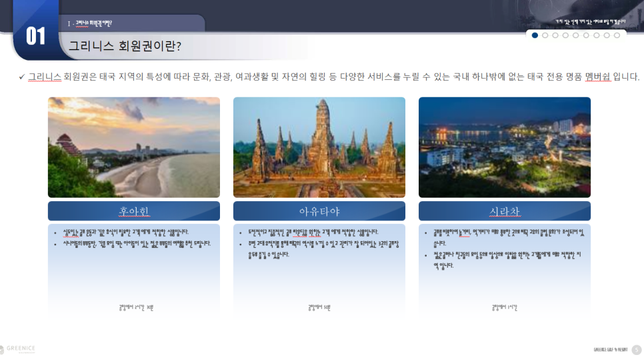Select the eighth progress dot
This screenshot has height=359, width=644.
pyautogui.click(x=607, y=35)
